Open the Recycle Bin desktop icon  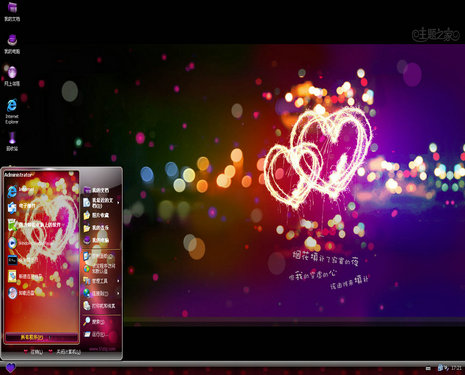tap(12, 141)
